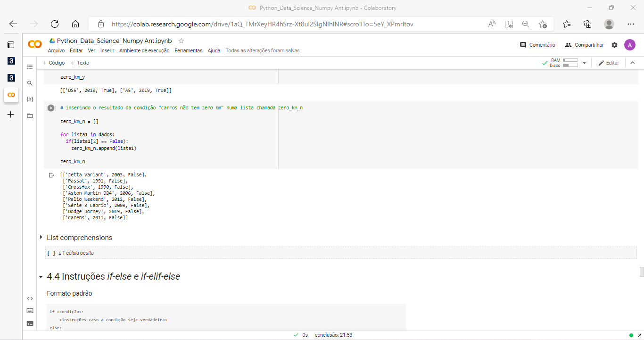Switch to the second pinned 'a' tab

click(x=11, y=78)
